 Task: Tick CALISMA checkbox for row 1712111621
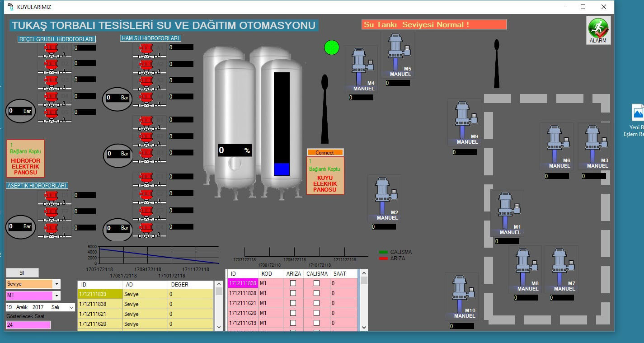[x=316, y=303]
